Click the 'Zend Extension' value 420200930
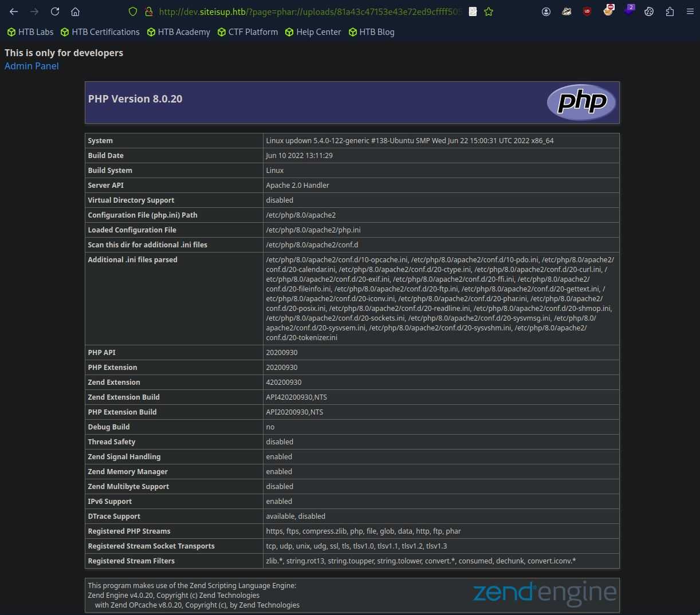The width and height of the screenshot is (700, 615). pos(284,382)
